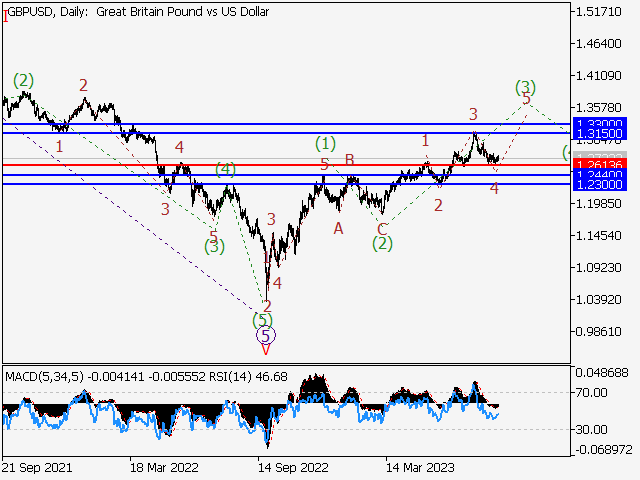The height and width of the screenshot is (480, 640).
Task: Select the purple circled 5 wave label
Action: tap(266, 336)
